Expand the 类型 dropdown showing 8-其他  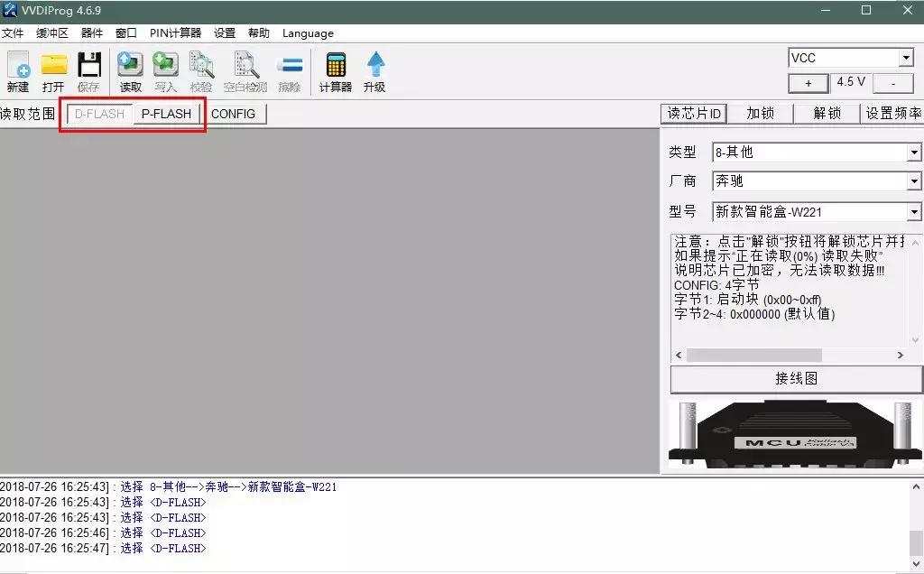click(x=913, y=152)
